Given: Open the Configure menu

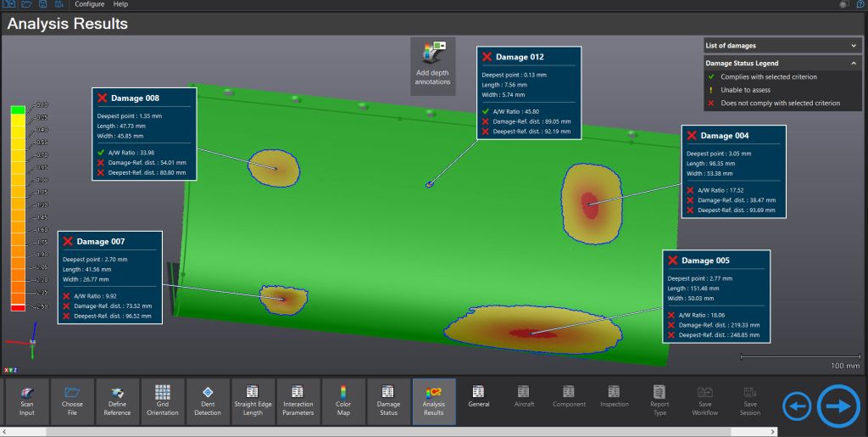Looking at the screenshot, I should (89, 4).
